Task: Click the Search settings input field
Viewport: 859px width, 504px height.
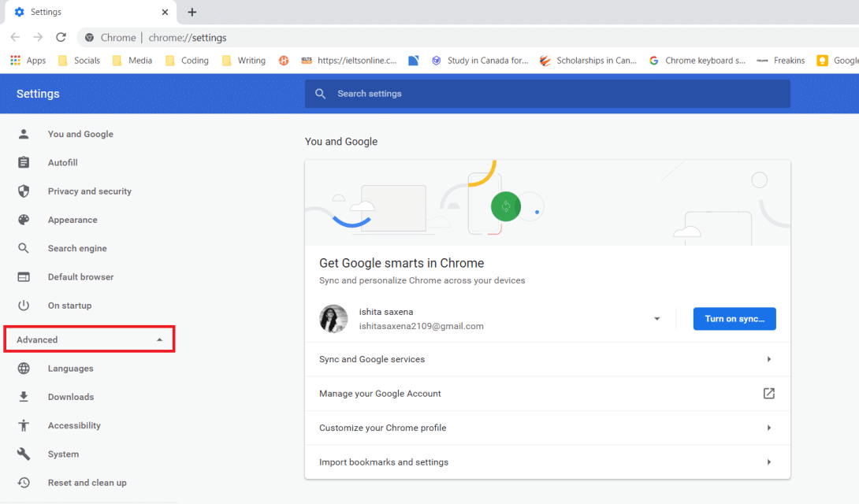Action: tap(547, 94)
